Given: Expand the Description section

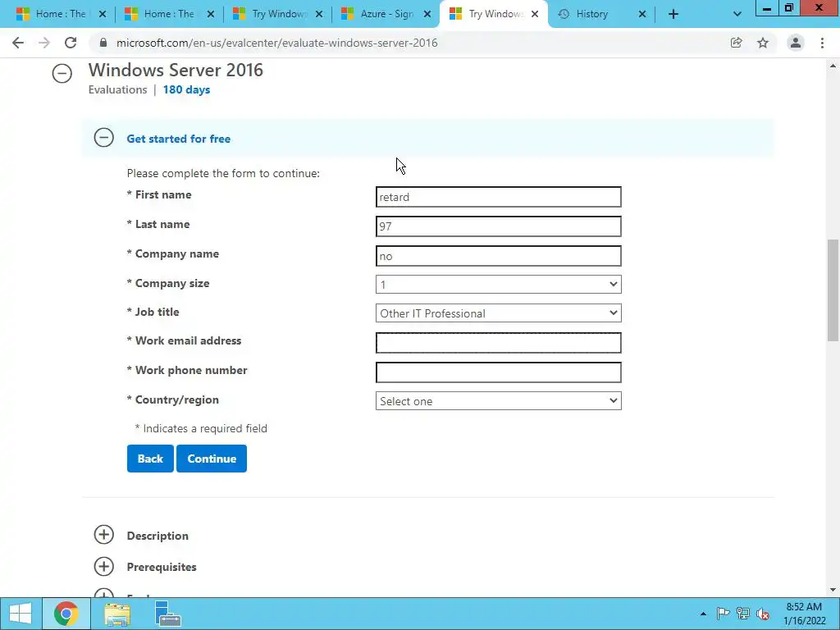Looking at the screenshot, I should [x=104, y=535].
